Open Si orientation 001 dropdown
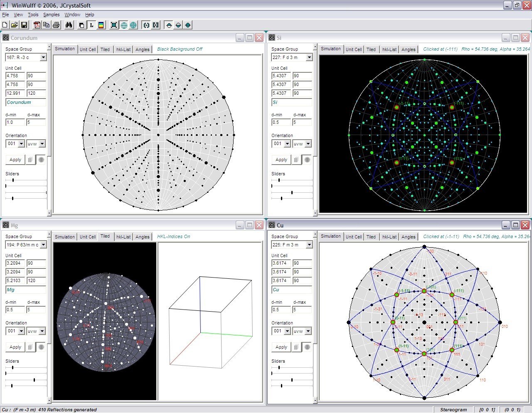The height and width of the screenshot is (413, 532). click(288, 144)
